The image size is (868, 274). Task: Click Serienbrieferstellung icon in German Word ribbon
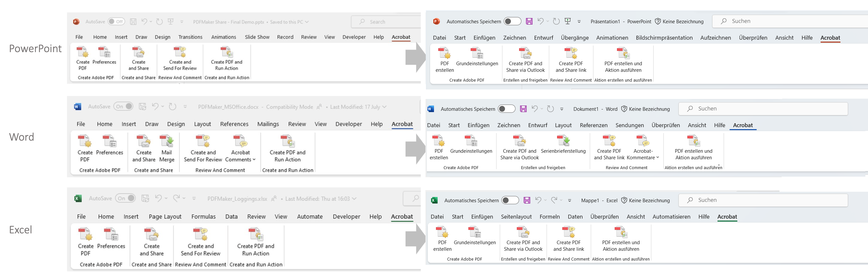(x=563, y=141)
